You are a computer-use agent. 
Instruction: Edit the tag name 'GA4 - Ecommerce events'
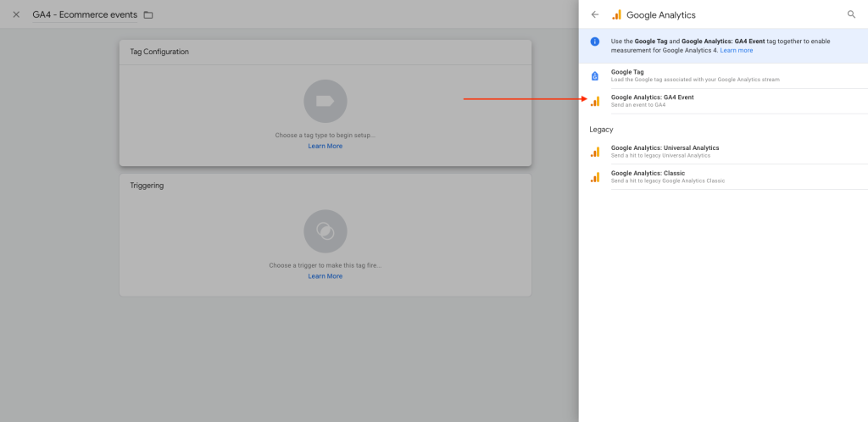point(85,15)
